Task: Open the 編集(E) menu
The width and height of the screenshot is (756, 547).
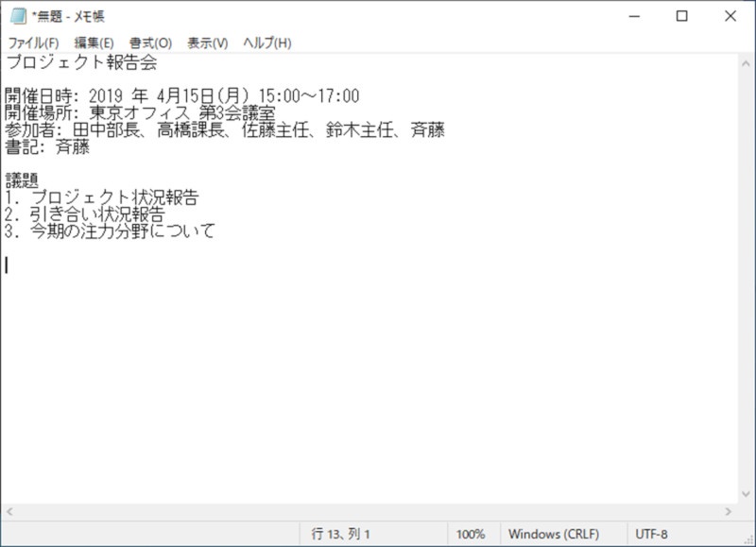Action: pos(94,43)
